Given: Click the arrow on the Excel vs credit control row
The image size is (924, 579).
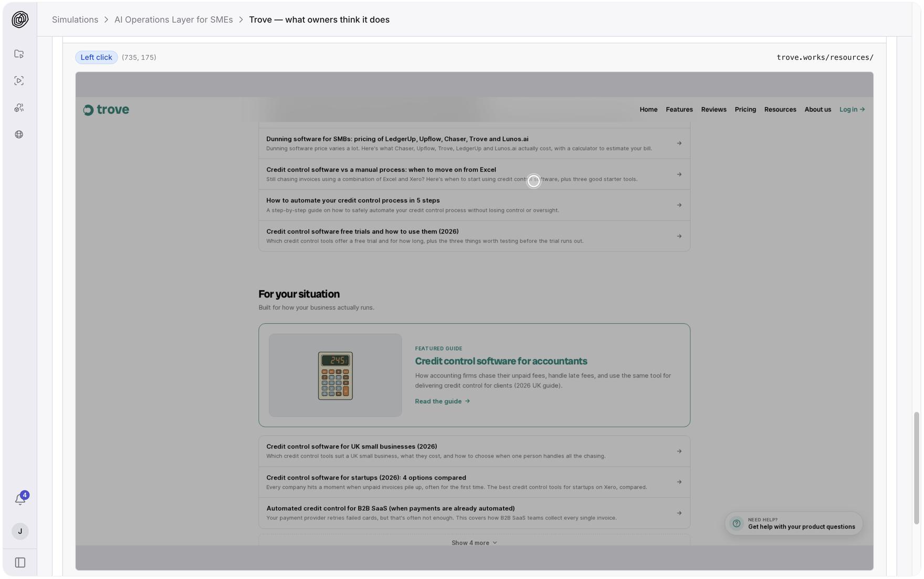Looking at the screenshot, I should (x=679, y=174).
